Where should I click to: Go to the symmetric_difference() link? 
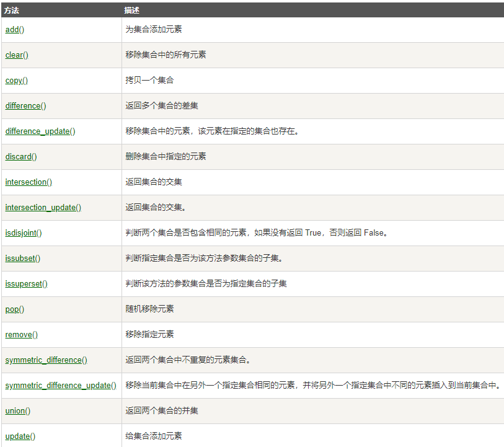pos(46,360)
